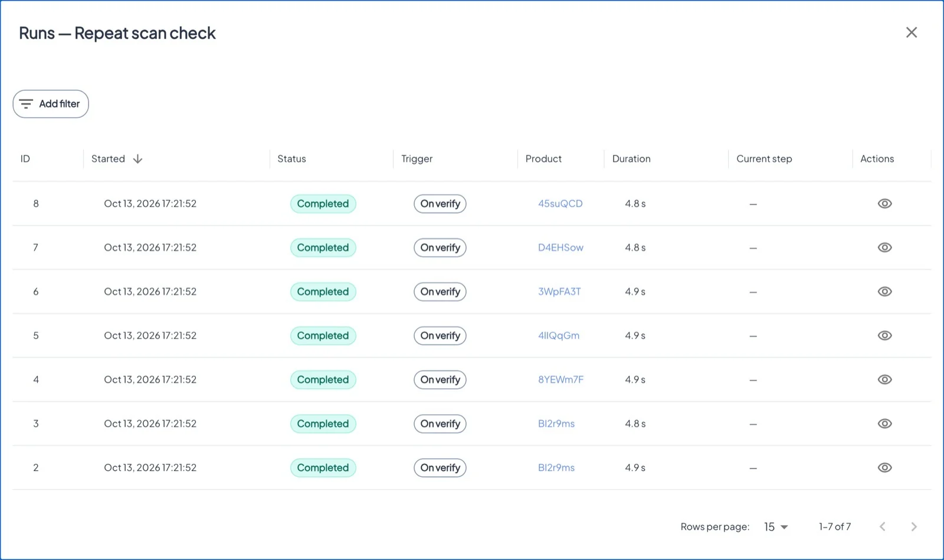Viewport: 944px width, 560px height.
Task: Click Completed status badge in run 8
Action: pos(323,204)
